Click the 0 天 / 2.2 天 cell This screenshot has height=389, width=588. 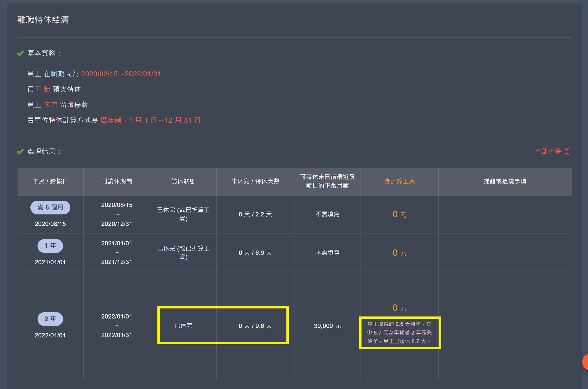click(255, 214)
